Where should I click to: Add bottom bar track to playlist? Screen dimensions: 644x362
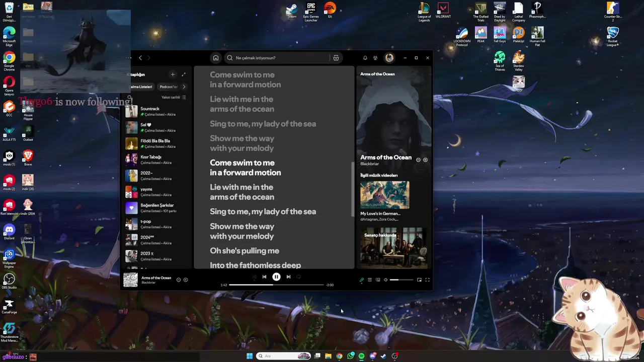coord(186,280)
